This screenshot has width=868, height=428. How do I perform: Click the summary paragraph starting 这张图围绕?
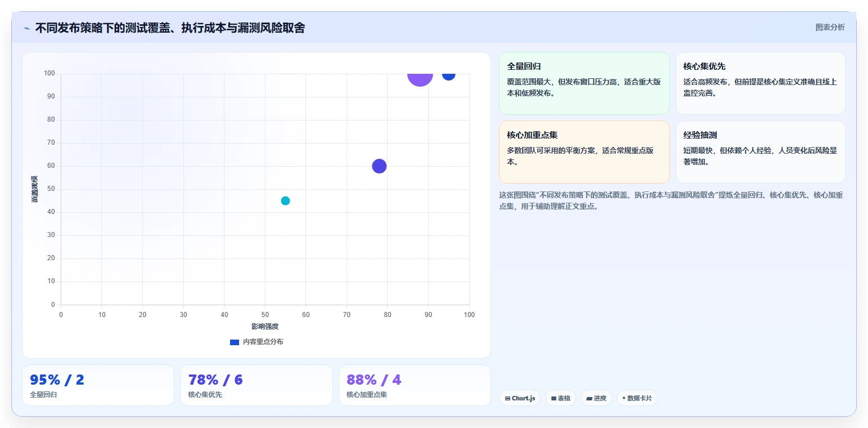coord(671,200)
